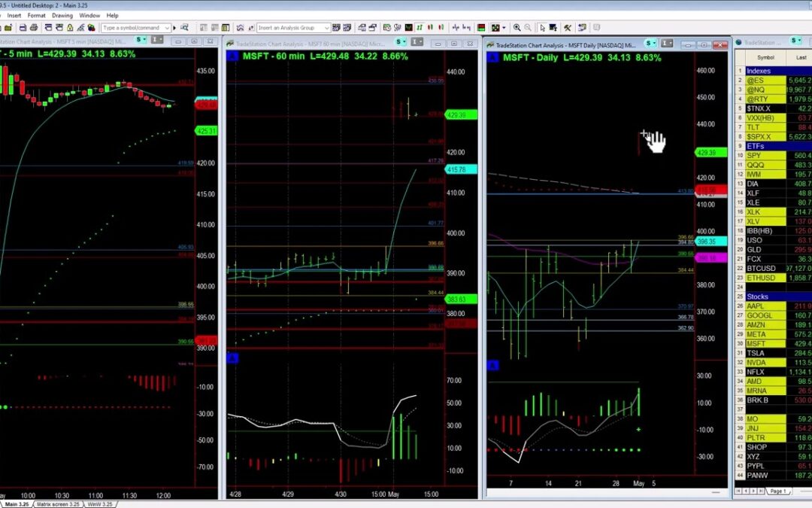
Task: Click the green 429.39 price label on Daily chart
Action: (x=711, y=152)
